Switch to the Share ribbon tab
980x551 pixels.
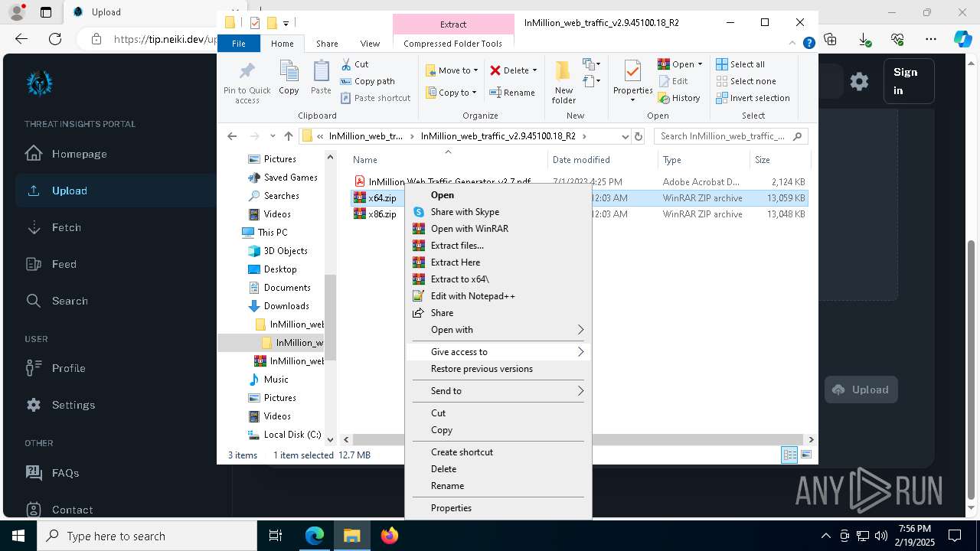pyautogui.click(x=327, y=44)
